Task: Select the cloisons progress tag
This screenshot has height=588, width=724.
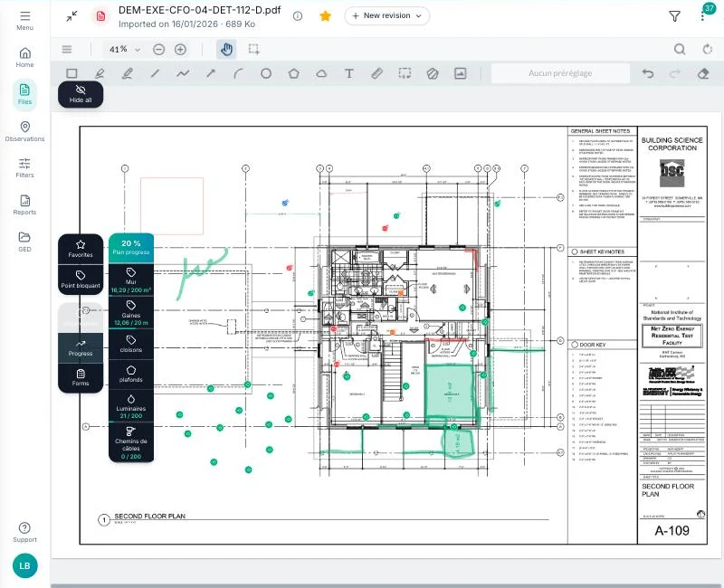Action: pos(131,345)
